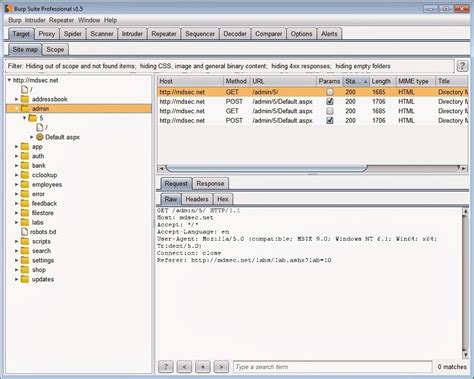Click the + search options button
This screenshot has width=474, height=379.
(203, 367)
